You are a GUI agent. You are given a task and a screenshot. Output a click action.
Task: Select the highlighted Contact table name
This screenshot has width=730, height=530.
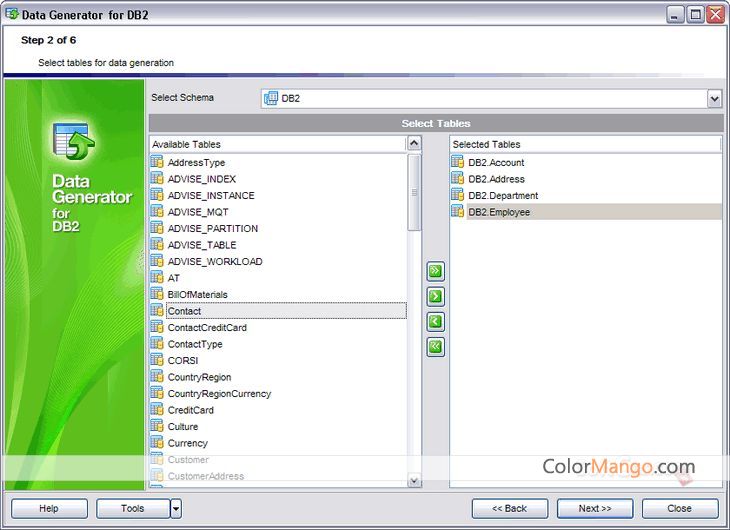click(x=184, y=311)
